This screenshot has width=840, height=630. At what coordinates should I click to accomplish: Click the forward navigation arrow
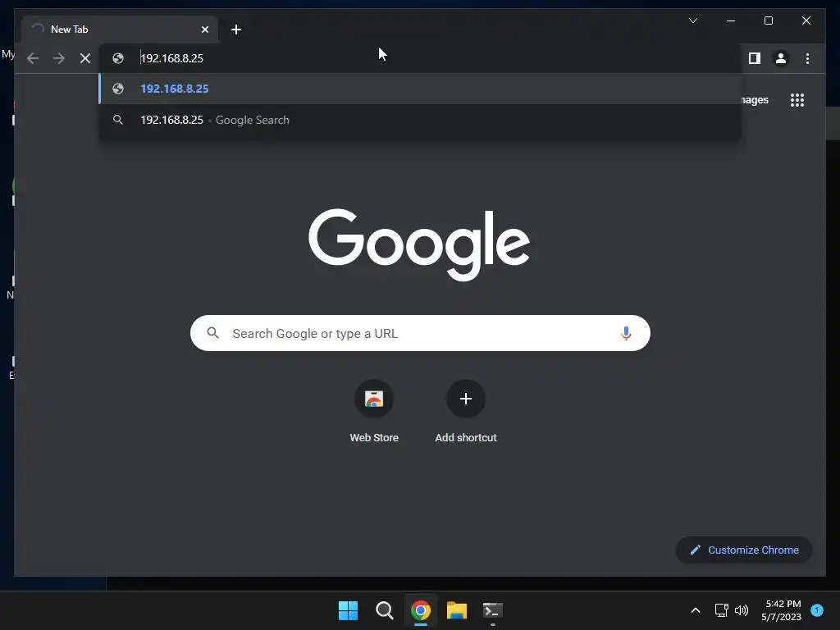(x=59, y=58)
